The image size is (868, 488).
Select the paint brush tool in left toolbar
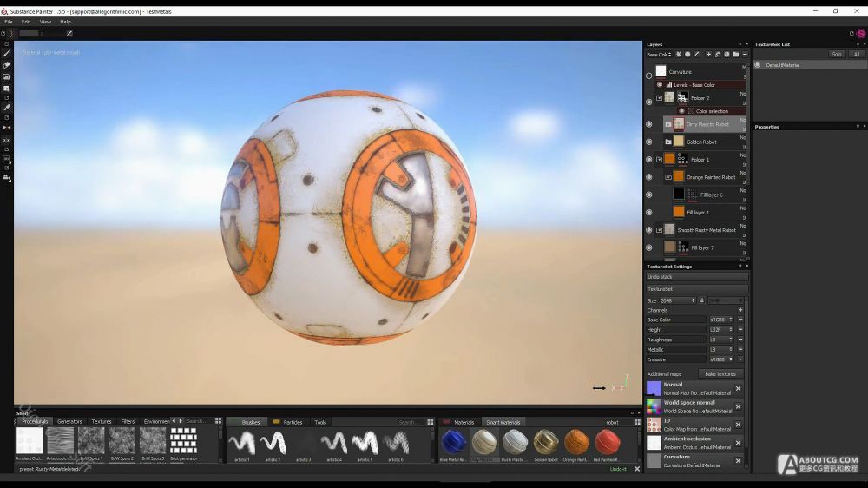coord(7,54)
